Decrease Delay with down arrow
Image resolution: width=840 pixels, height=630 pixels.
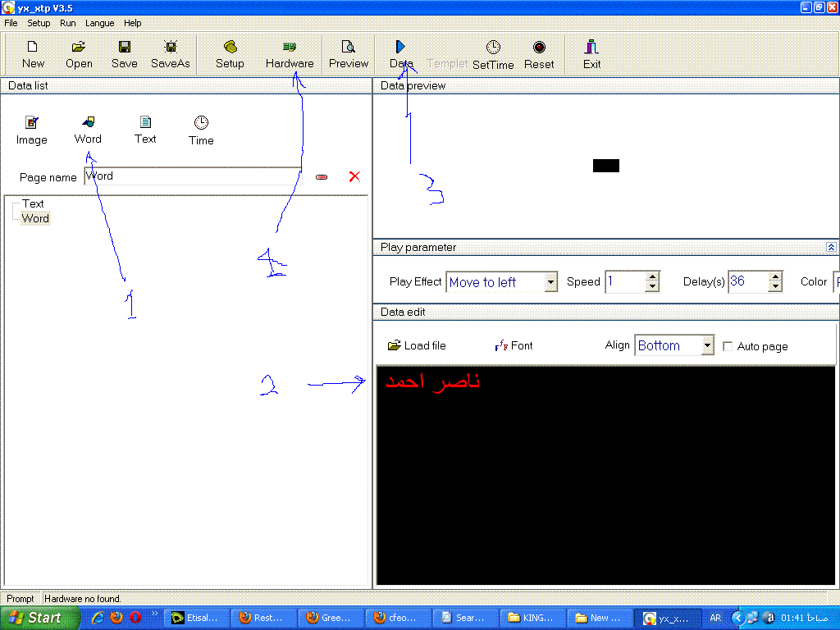coord(775,286)
